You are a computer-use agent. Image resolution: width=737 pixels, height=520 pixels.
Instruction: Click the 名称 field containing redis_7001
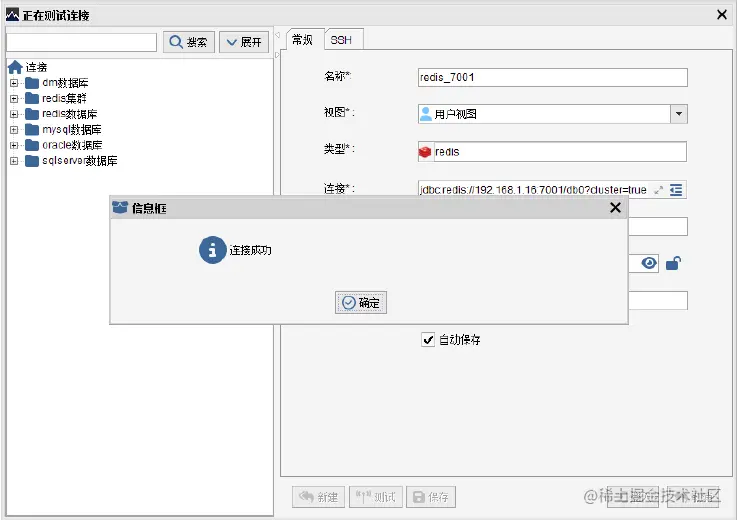552,77
